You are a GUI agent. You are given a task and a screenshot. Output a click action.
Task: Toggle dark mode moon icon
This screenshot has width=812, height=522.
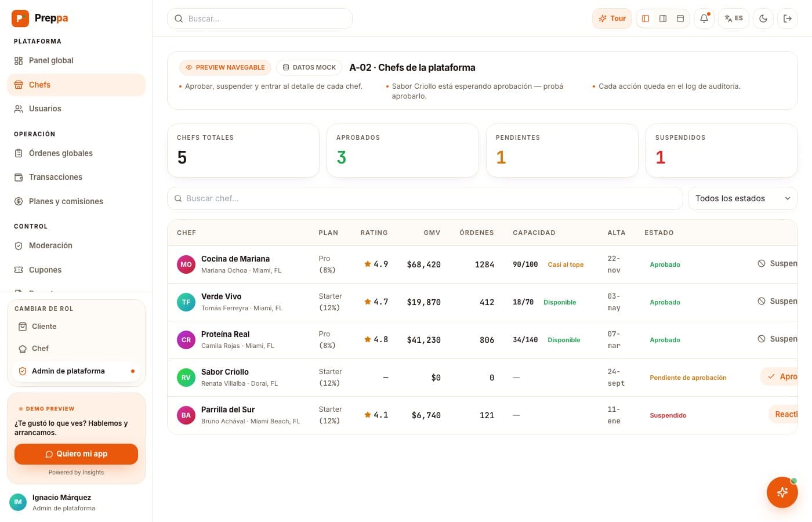(x=763, y=19)
